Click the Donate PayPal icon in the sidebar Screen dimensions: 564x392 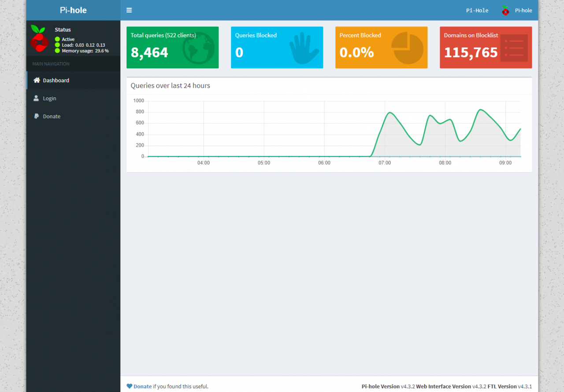37,116
